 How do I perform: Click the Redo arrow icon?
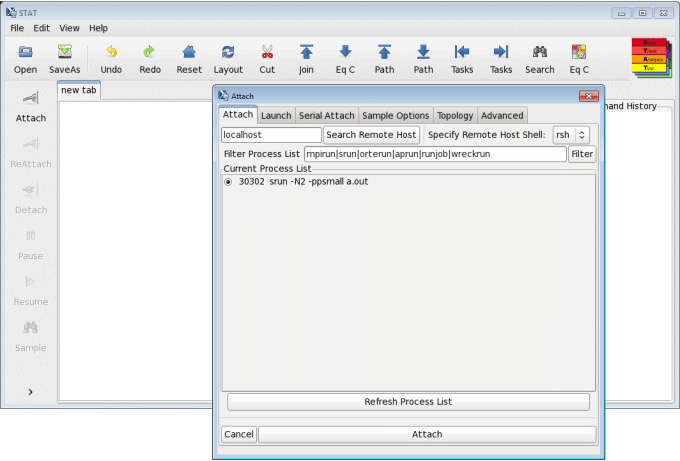tap(150, 52)
